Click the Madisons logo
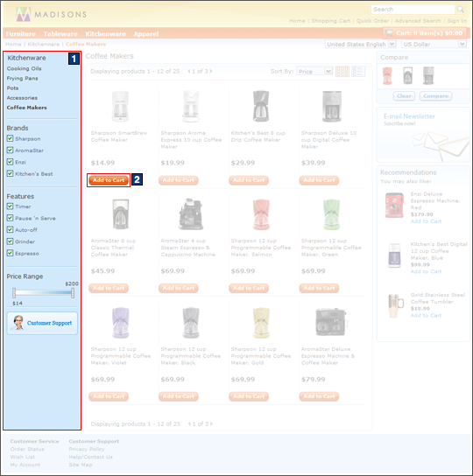Viewport: 473px width, 476px height. tap(51, 14)
